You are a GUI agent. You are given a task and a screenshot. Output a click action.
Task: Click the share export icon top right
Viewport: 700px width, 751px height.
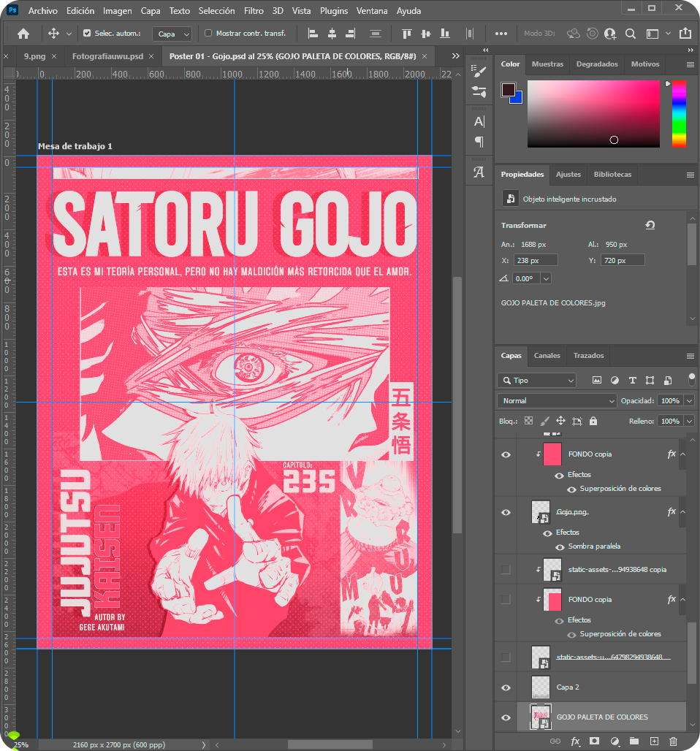(685, 34)
